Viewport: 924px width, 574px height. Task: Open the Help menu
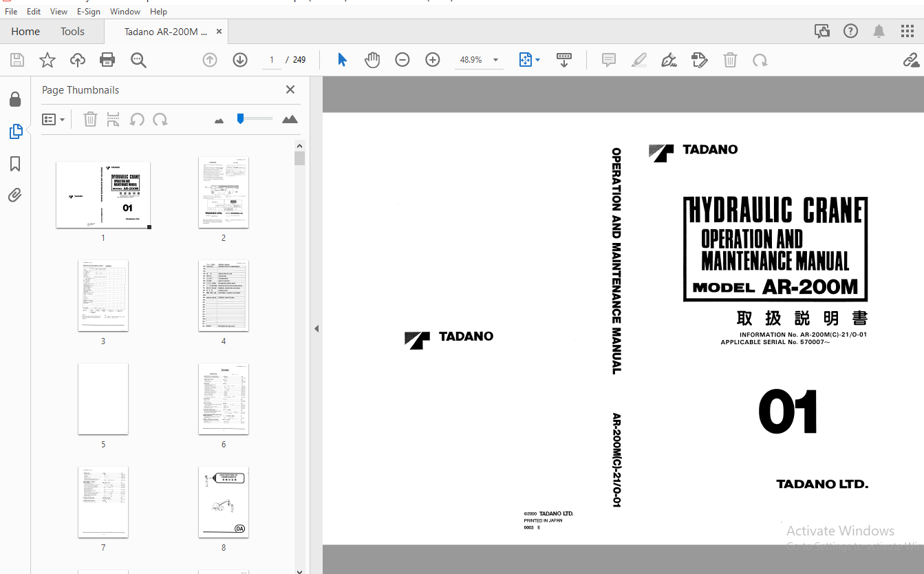(158, 12)
